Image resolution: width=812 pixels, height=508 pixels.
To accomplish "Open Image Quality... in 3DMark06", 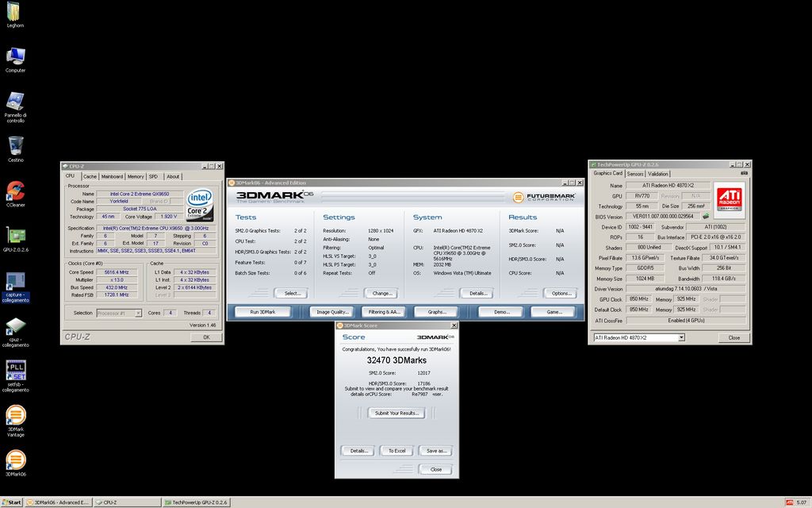I will 332,312.
